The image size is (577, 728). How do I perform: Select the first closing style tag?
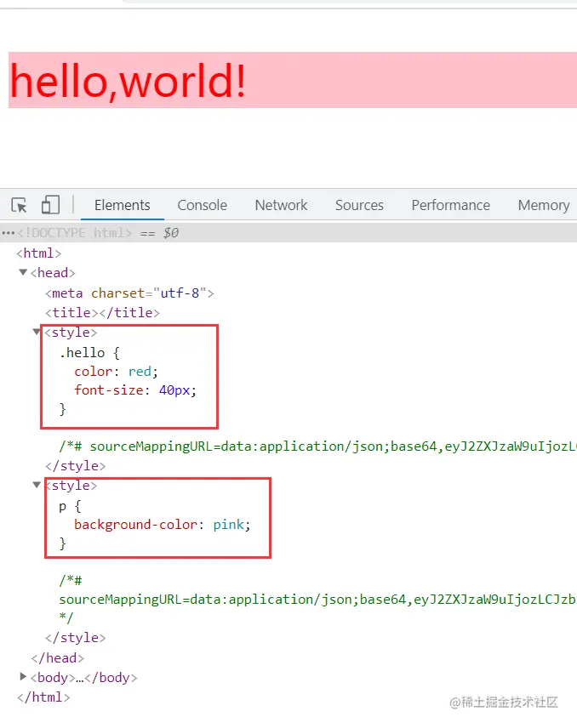[75, 466]
